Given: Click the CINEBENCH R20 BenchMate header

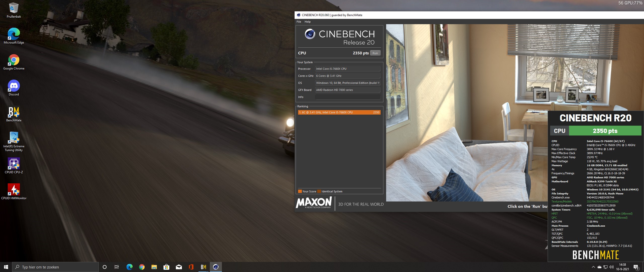Looking at the screenshot, I should click(x=595, y=118).
